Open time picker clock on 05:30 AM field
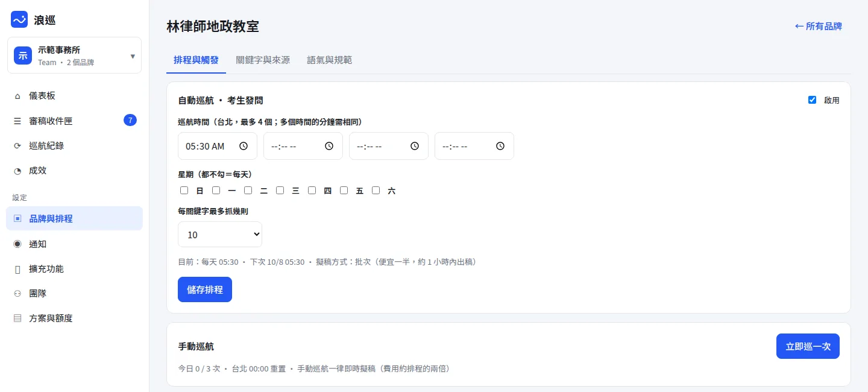Viewport: 868px width, 392px height. click(x=244, y=146)
